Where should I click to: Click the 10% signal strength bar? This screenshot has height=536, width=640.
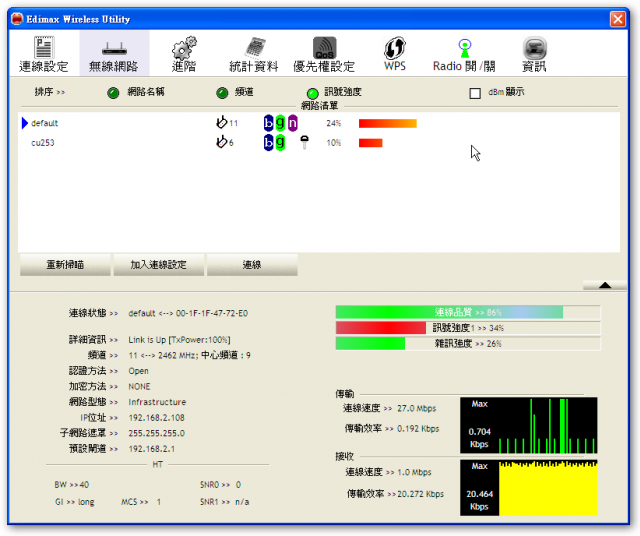coord(371,143)
